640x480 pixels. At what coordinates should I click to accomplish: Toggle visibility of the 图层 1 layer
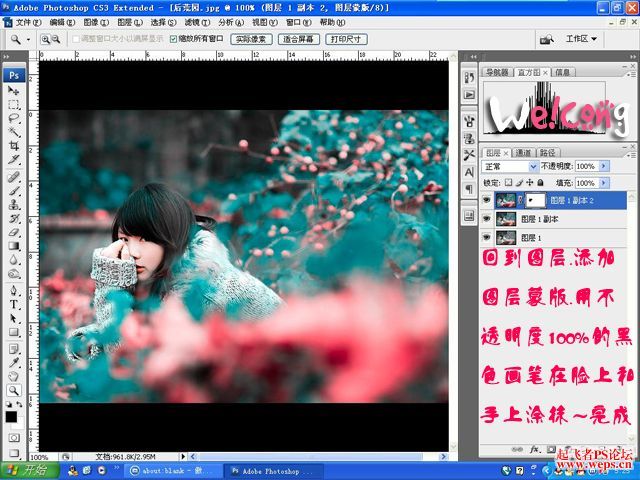click(487, 238)
